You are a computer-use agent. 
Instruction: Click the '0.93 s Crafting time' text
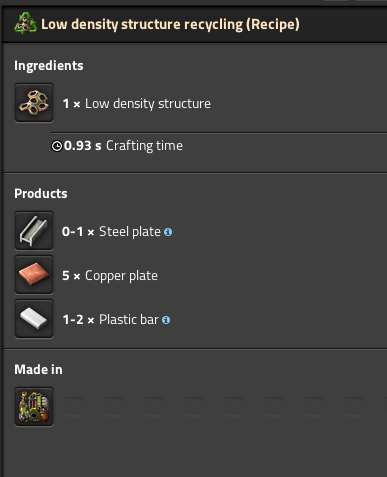[x=123, y=146]
